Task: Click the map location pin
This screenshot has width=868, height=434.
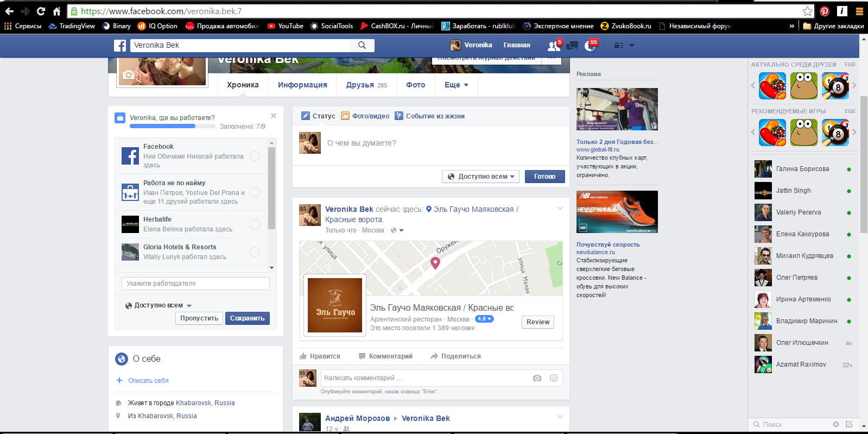Action: (435, 263)
